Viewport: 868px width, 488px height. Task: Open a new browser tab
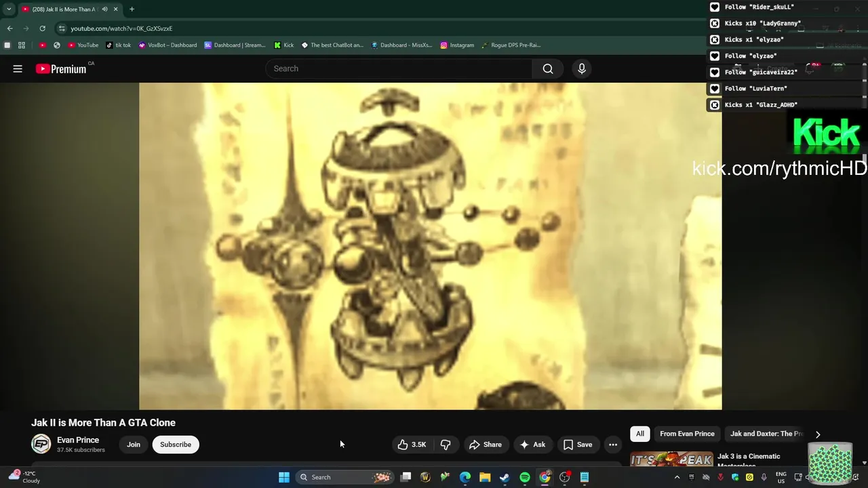(132, 9)
